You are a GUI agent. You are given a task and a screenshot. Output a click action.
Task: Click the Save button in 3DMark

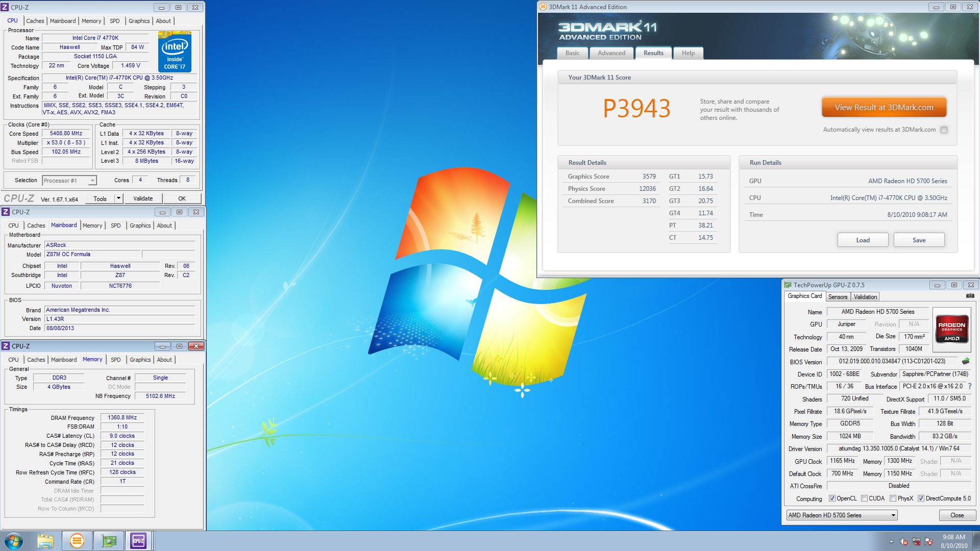[x=919, y=240]
